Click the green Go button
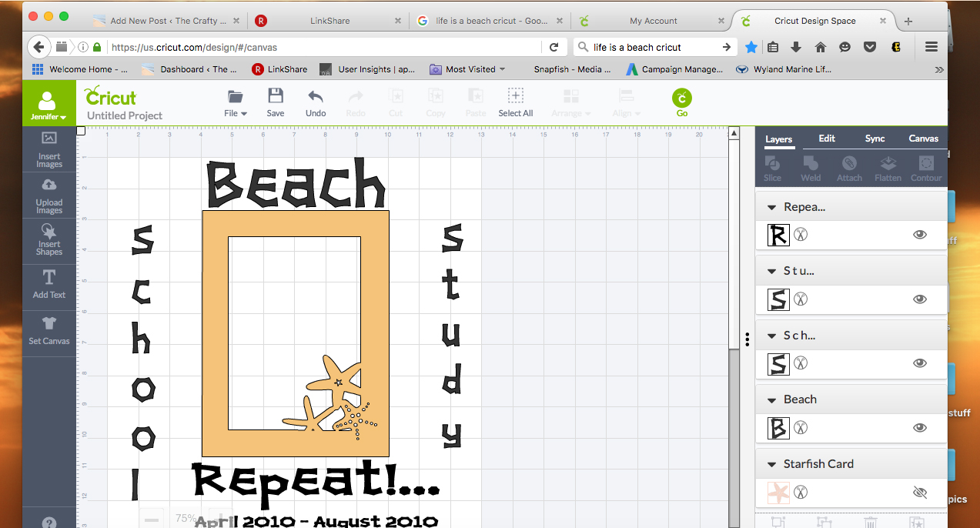This screenshot has width=980, height=528. 681,102
